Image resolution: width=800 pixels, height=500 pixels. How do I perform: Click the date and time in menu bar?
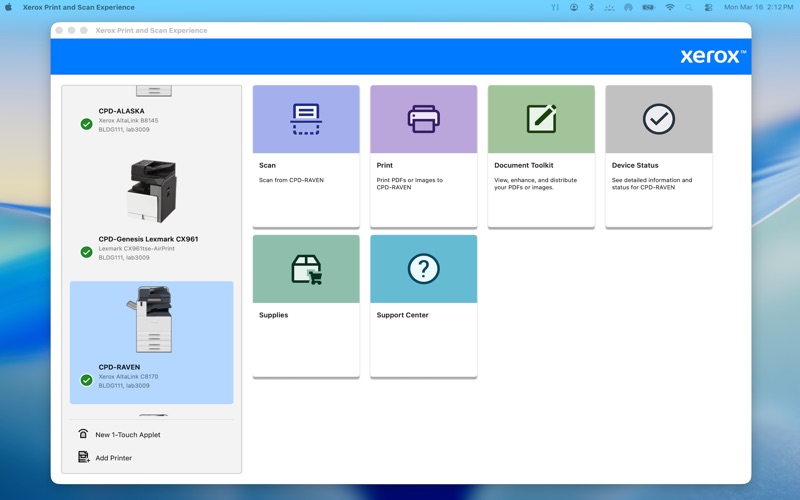tap(759, 7)
